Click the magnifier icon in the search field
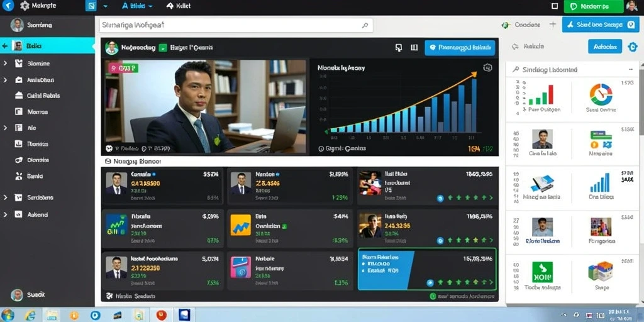Image resolution: width=644 pixels, height=322 pixels. point(365,25)
